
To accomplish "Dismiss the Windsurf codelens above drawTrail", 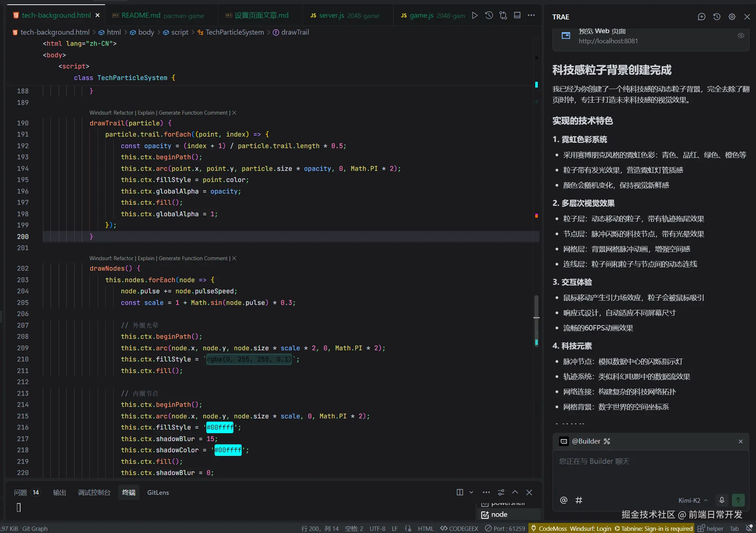I will [234, 113].
